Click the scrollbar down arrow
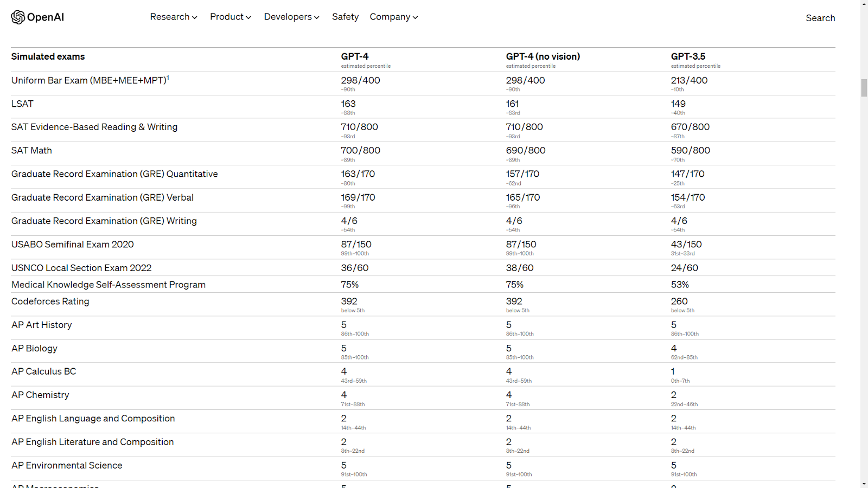 [x=864, y=484]
